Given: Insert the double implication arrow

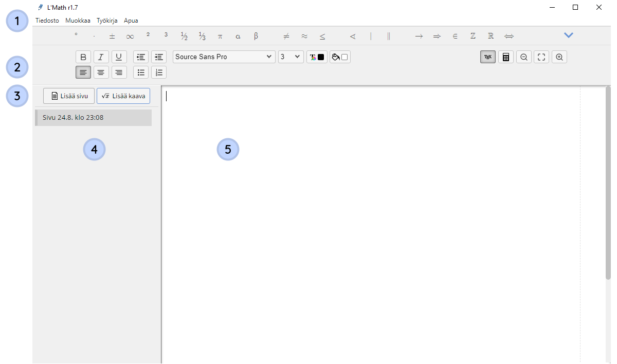Looking at the screenshot, I should click(437, 36).
